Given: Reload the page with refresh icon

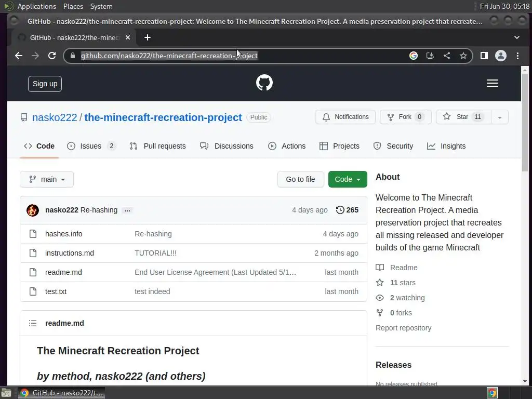Looking at the screenshot, I should click(x=52, y=56).
